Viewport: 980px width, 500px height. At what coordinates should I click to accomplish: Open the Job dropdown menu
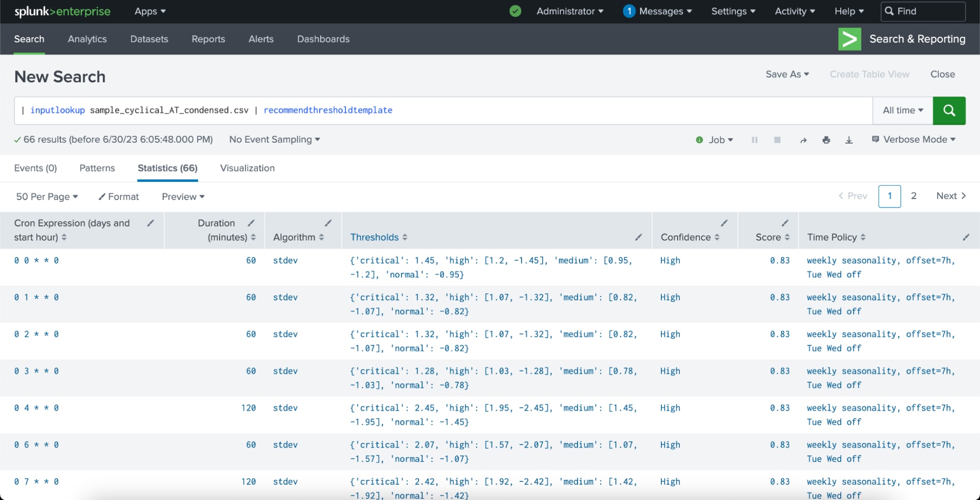click(x=720, y=140)
